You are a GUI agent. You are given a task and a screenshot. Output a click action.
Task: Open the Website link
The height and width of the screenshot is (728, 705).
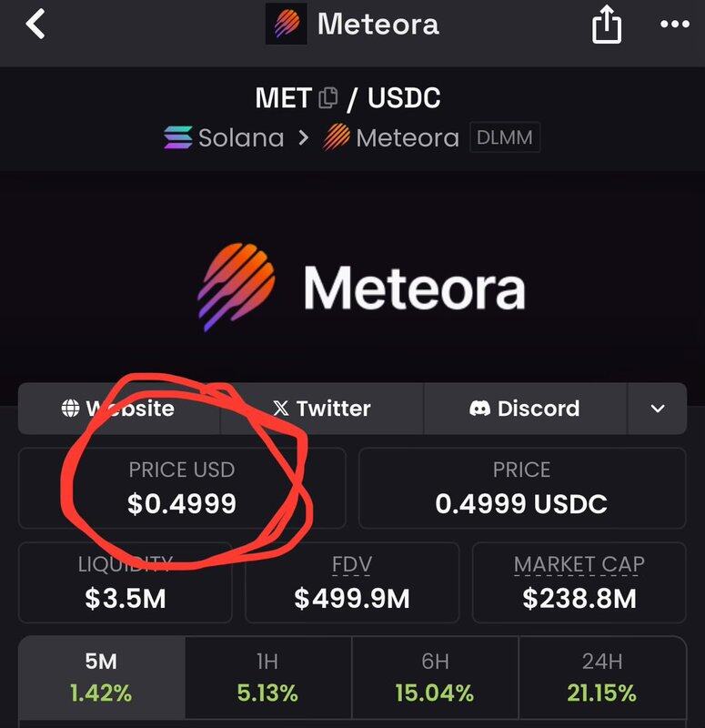point(118,409)
